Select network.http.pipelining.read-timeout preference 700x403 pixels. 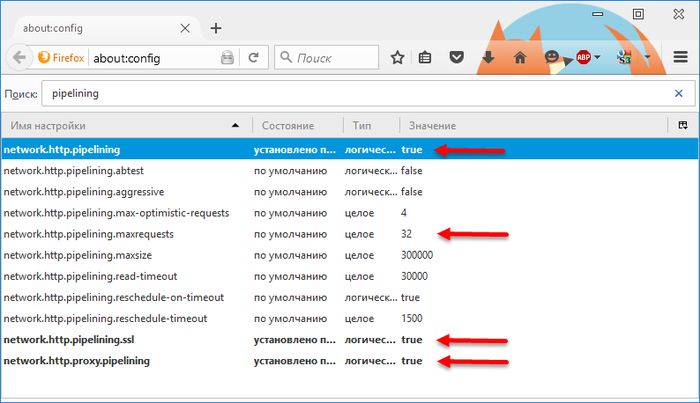[350, 276]
